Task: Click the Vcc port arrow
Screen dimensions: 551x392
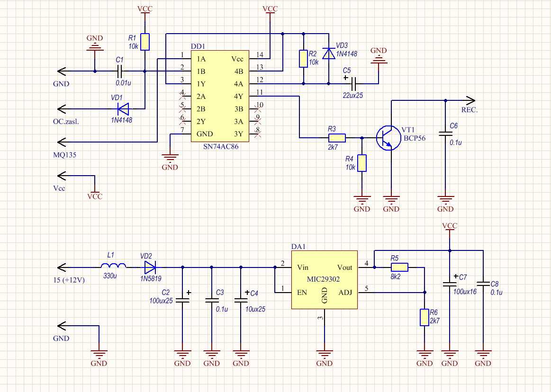Action: tap(62, 176)
